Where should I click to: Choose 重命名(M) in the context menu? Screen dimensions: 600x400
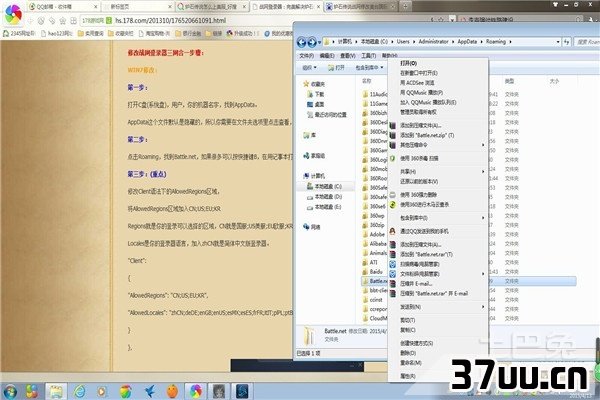[x=411, y=363]
